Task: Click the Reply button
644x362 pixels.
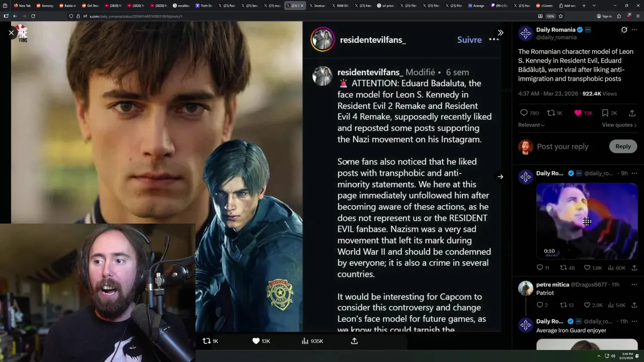Action: pos(623,146)
